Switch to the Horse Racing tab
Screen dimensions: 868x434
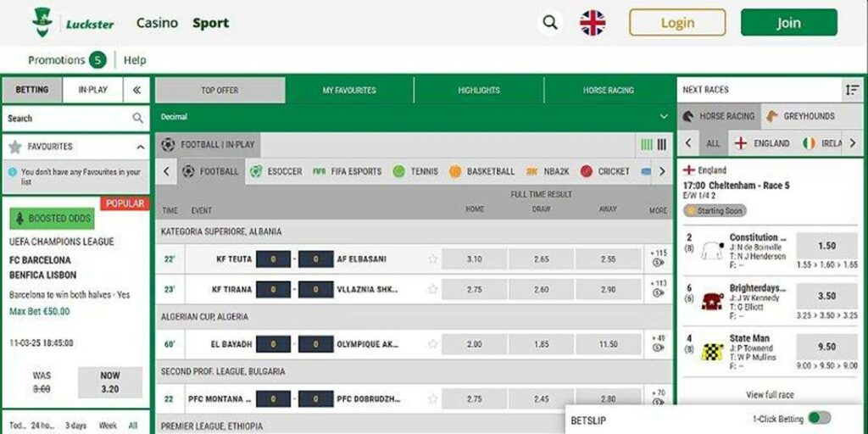(608, 90)
